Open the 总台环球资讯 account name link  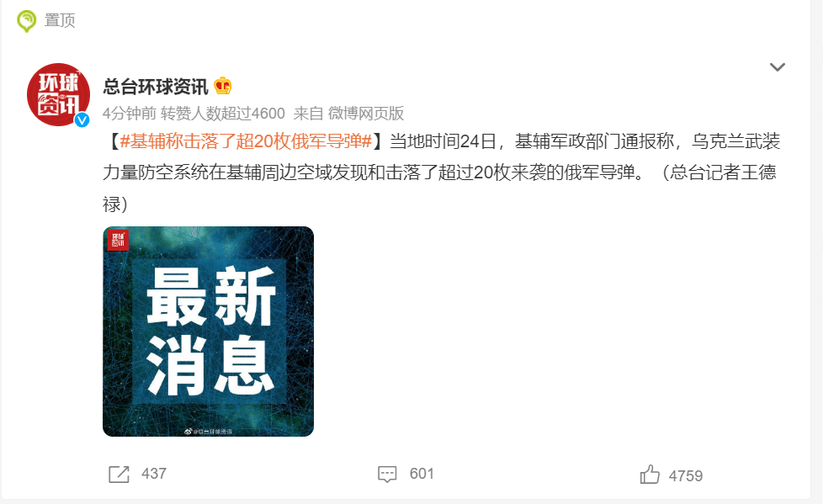tap(156, 86)
